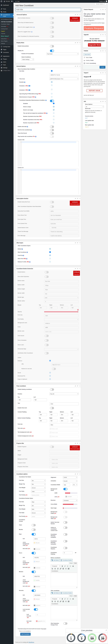Screen dimensions: 108x644
Task: Open All Countdown & Clock submenu item
Action: [x=6, y=19]
